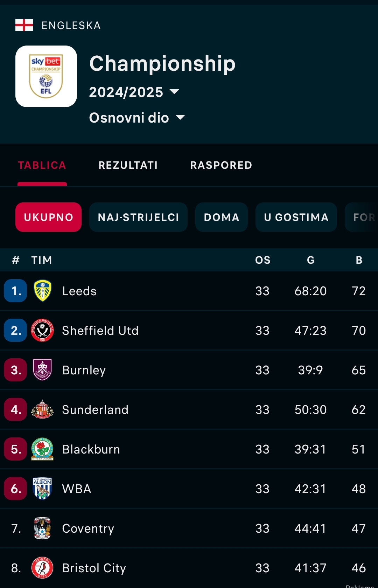Expand the Osnovni dio stage dropdown
This screenshot has height=588, width=378.
[x=137, y=118]
